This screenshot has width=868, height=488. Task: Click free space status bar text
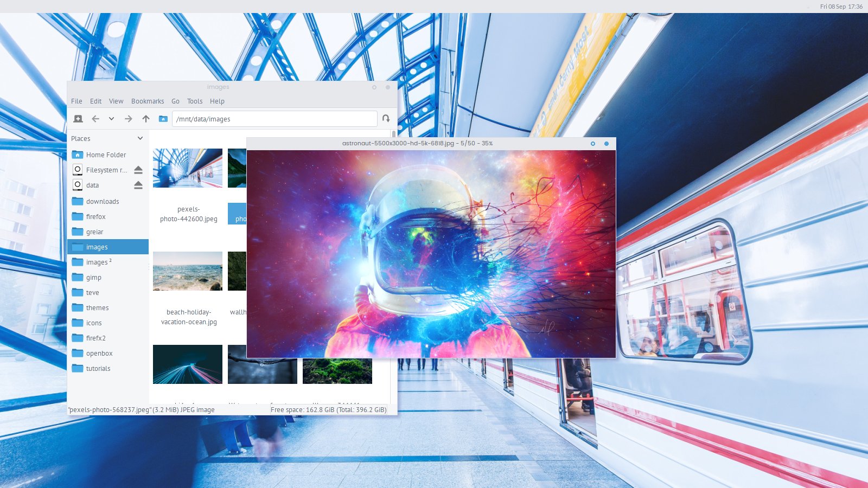[329, 410]
